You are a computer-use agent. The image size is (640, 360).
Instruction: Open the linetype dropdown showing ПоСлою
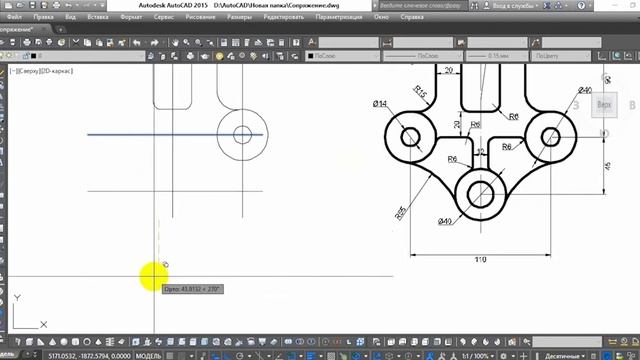tap(423, 56)
